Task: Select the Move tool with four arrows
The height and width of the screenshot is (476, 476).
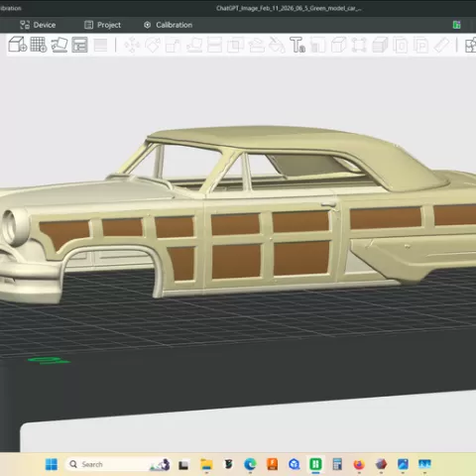Action: click(132, 45)
